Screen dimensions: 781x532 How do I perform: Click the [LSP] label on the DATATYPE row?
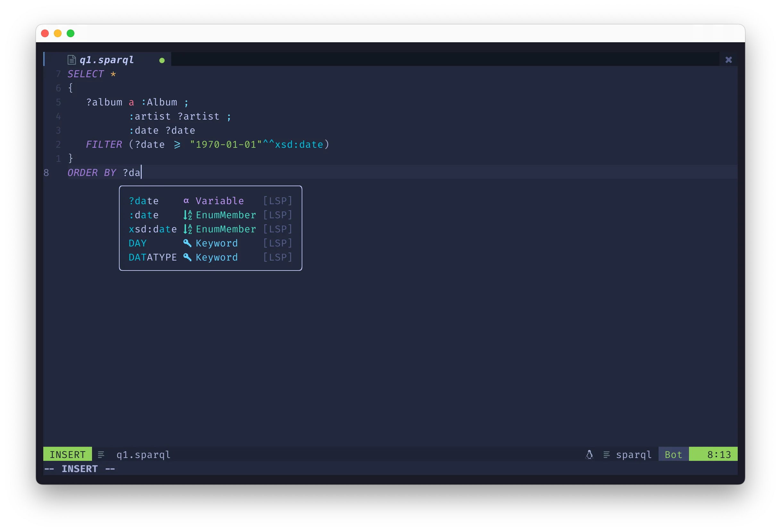278,257
